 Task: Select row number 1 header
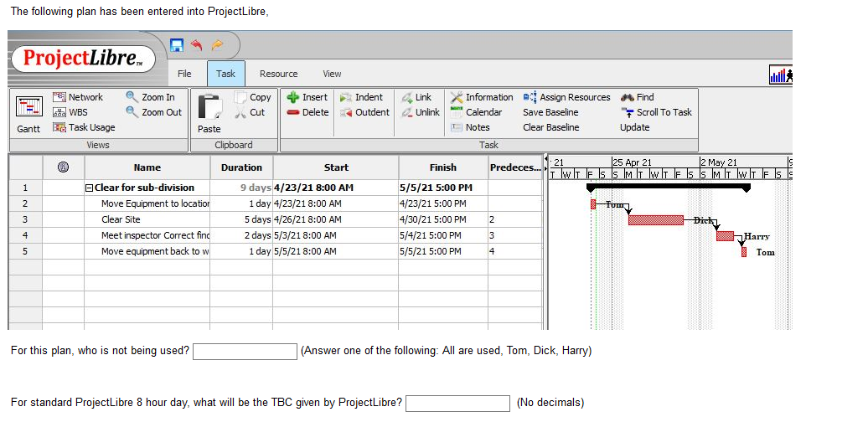[x=25, y=188]
